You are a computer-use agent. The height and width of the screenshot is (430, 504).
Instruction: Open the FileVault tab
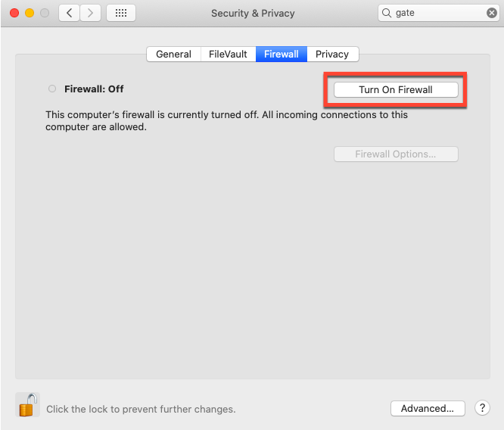pyautogui.click(x=228, y=54)
